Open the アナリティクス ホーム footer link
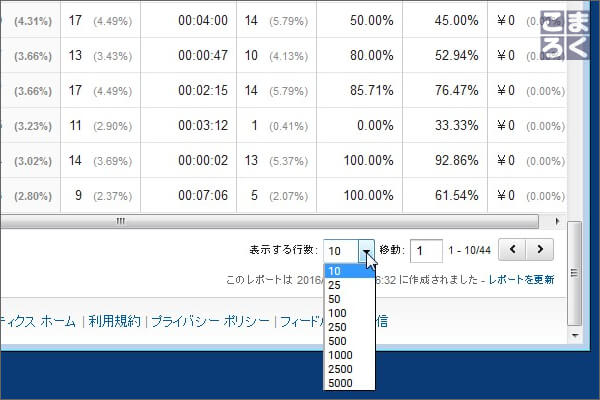The height and width of the screenshot is (400, 600). click(38, 321)
